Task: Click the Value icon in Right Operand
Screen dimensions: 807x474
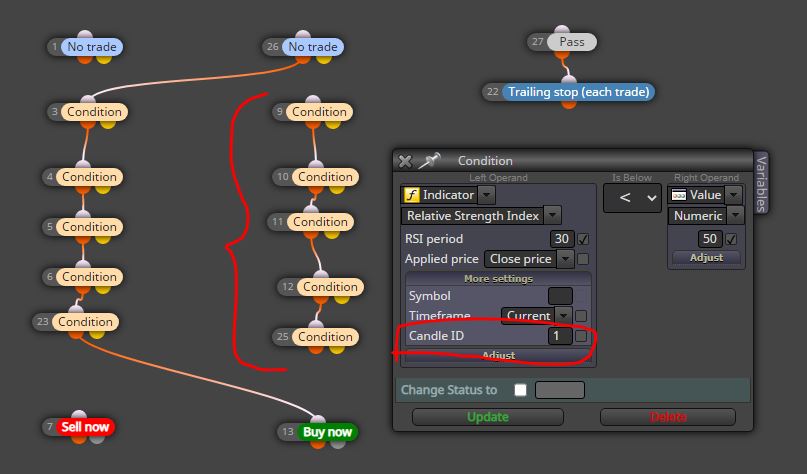Action: 679,195
